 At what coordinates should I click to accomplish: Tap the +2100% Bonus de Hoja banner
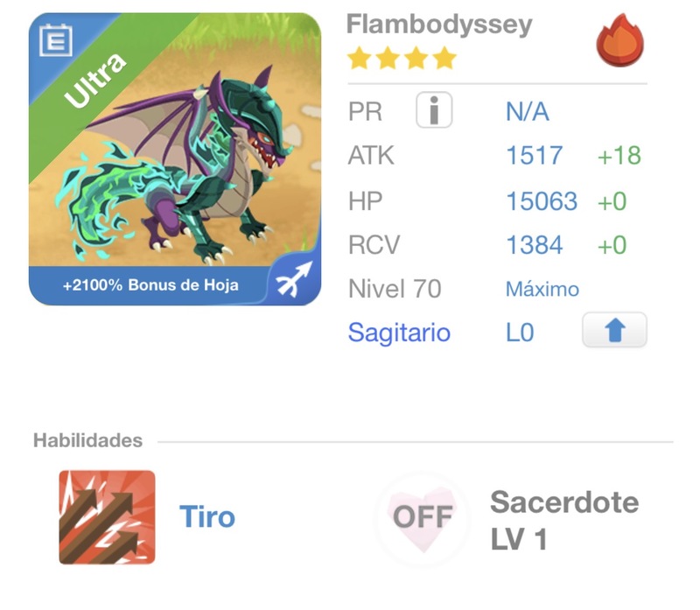(x=150, y=285)
